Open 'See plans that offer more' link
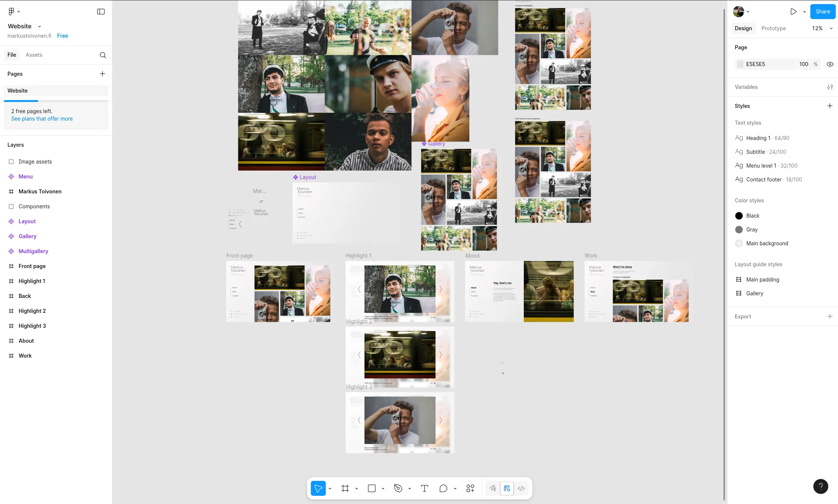 pos(42,119)
